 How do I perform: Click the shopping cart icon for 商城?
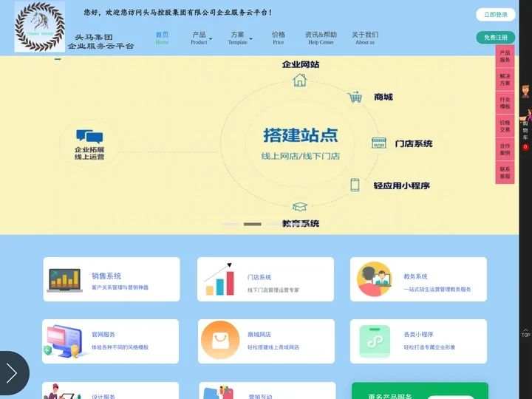click(x=355, y=97)
